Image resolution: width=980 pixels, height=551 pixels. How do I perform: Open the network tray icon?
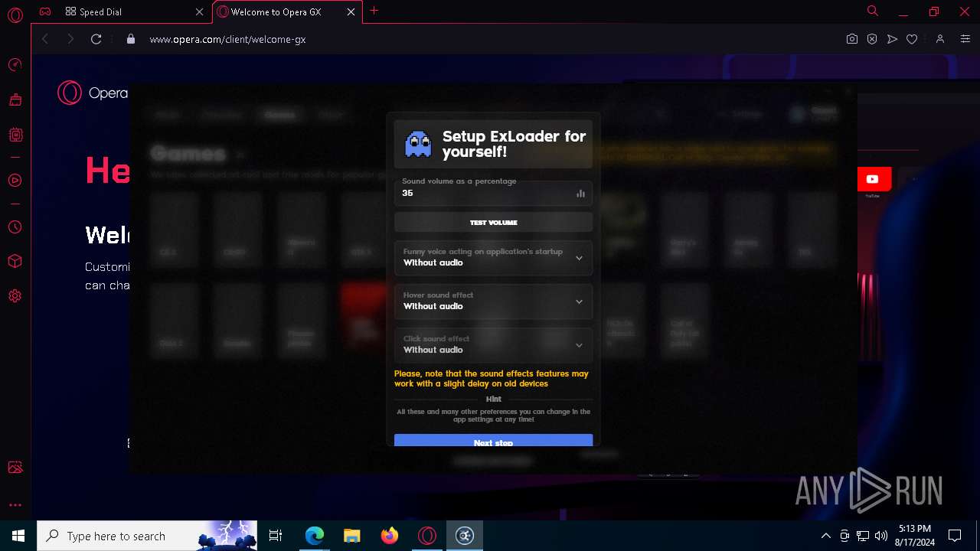point(863,536)
